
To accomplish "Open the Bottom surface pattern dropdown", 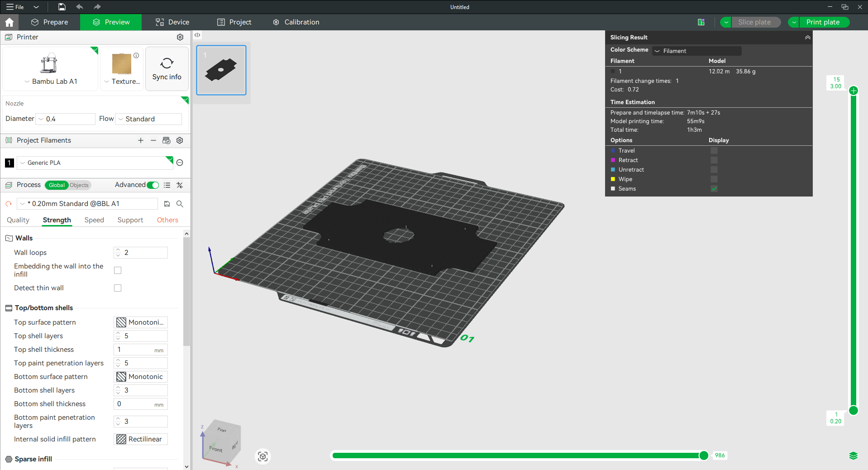I will [141, 377].
